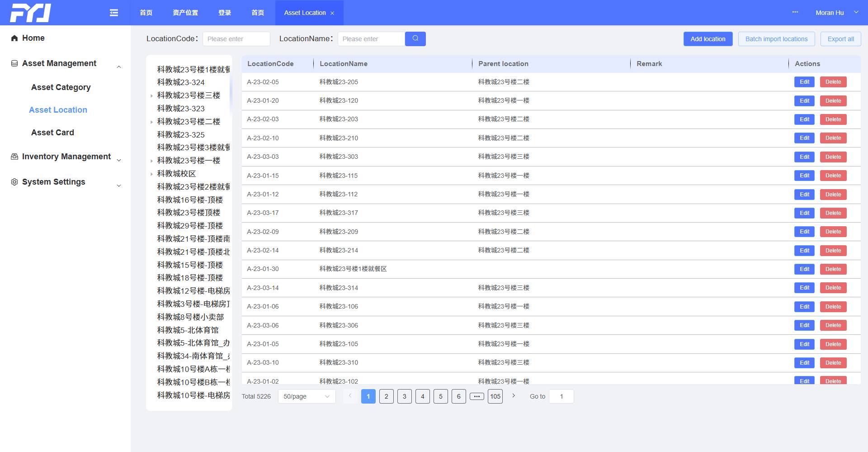The height and width of the screenshot is (452, 868).
Task: Click the Go to page input field
Action: (561, 396)
